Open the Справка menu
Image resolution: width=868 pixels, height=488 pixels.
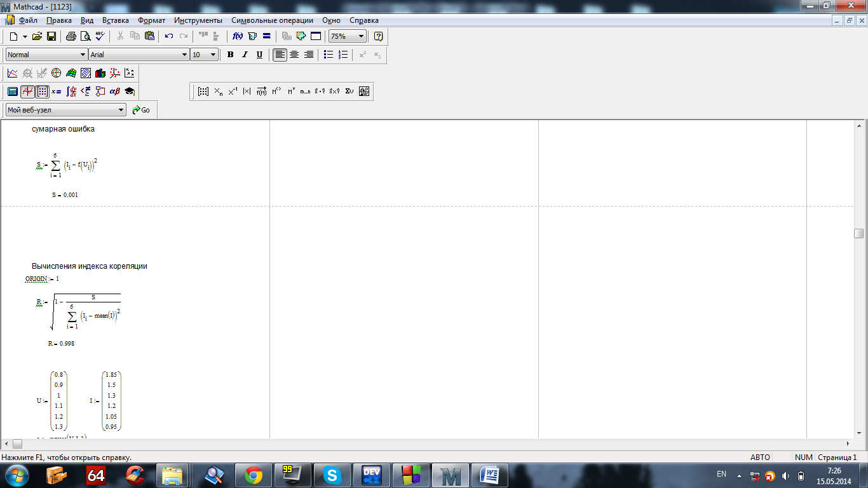pyautogui.click(x=364, y=20)
